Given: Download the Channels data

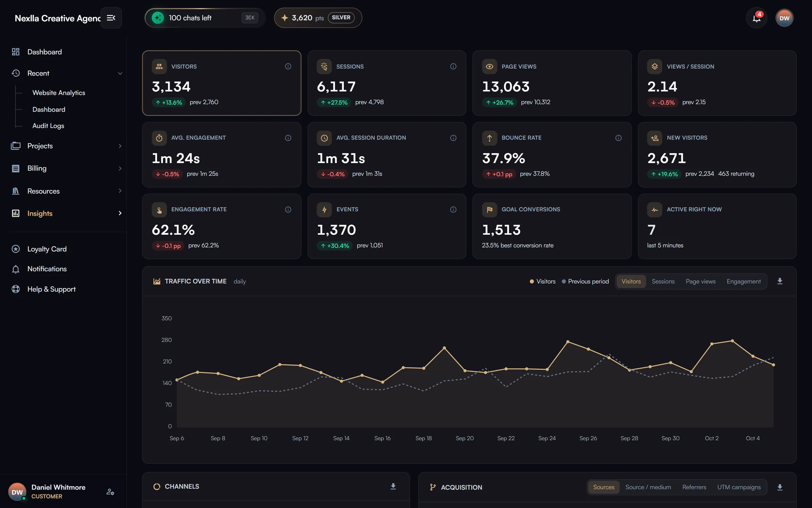Looking at the screenshot, I should pyautogui.click(x=393, y=486).
